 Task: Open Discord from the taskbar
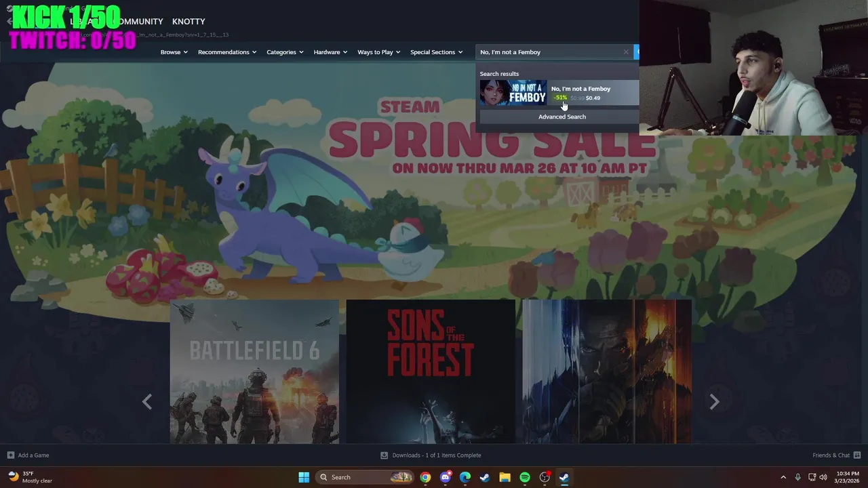[x=445, y=477]
